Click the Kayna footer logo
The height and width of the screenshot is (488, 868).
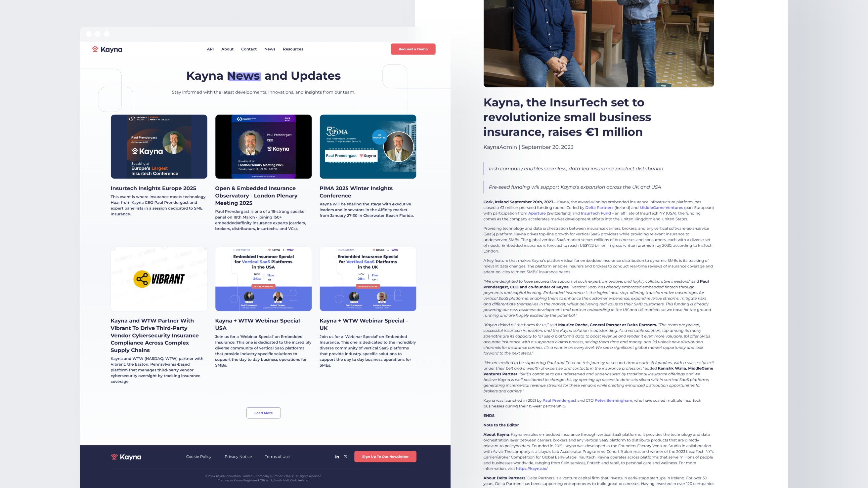tap(126, 457)
